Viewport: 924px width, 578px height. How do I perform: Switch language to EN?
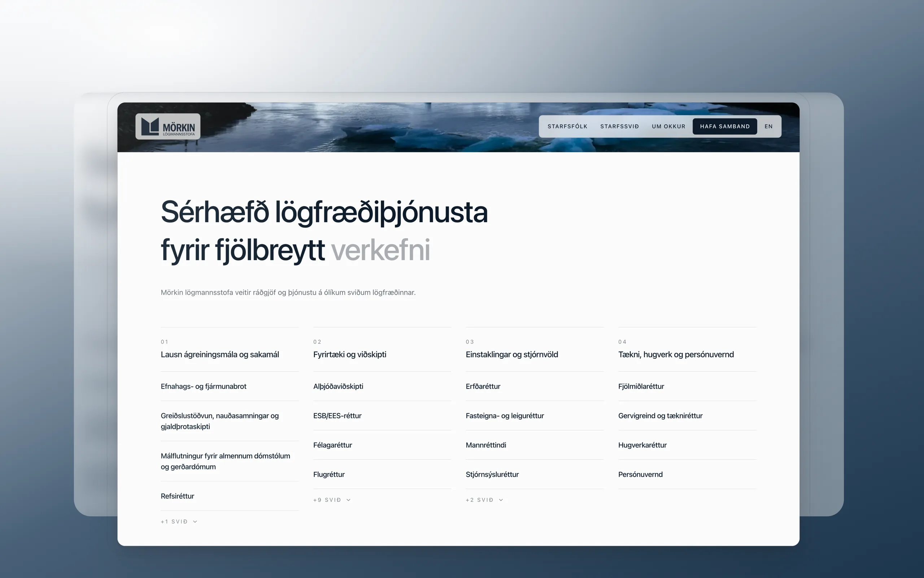coord(768,126)
